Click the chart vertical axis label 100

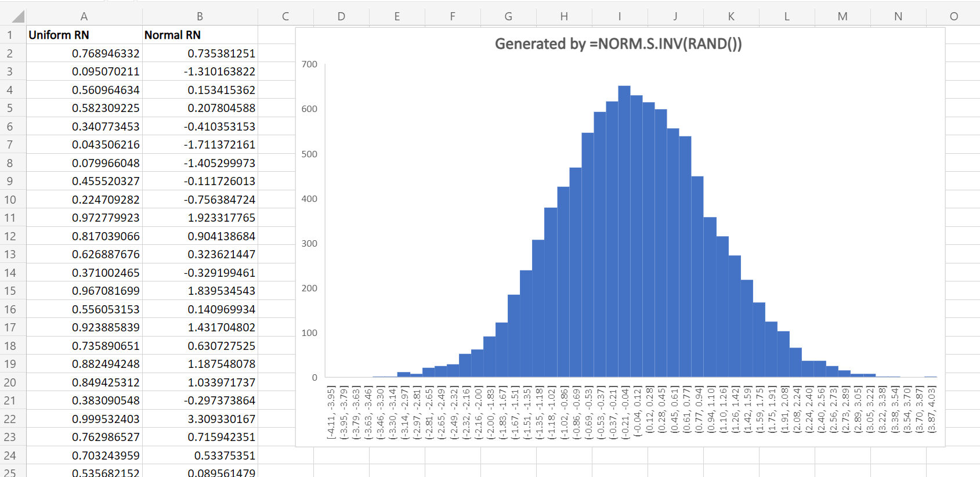point(309,333)
